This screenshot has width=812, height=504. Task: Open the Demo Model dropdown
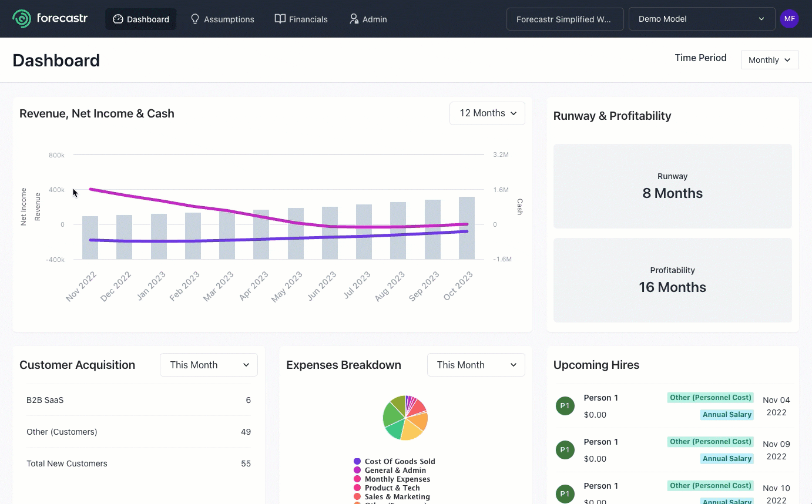(702, 19)
